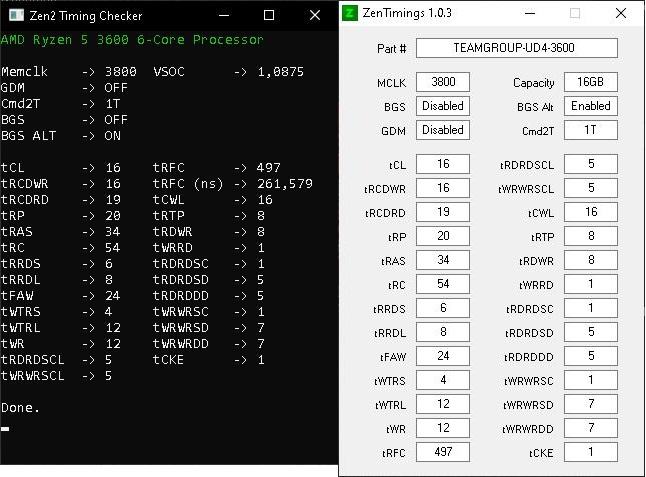
Task: Click the tCKE value field in ZenTimings
Action: 591,452
